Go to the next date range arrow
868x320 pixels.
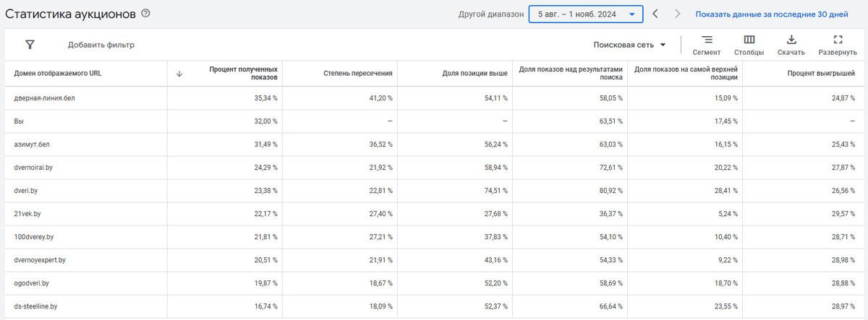coord(677,14)
